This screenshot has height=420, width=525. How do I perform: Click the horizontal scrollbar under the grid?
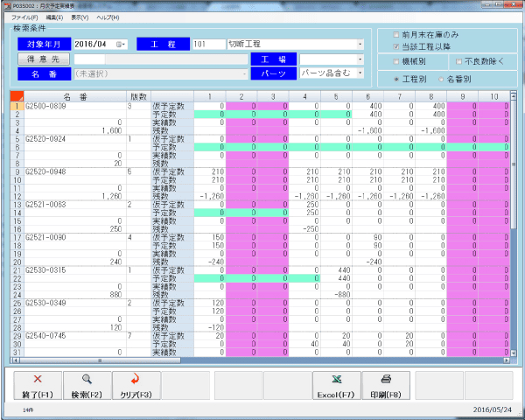pos(262,360)
